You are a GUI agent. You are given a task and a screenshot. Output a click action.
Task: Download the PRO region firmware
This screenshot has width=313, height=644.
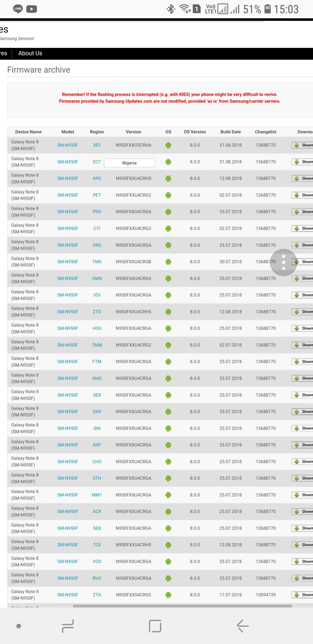[302, 212]
